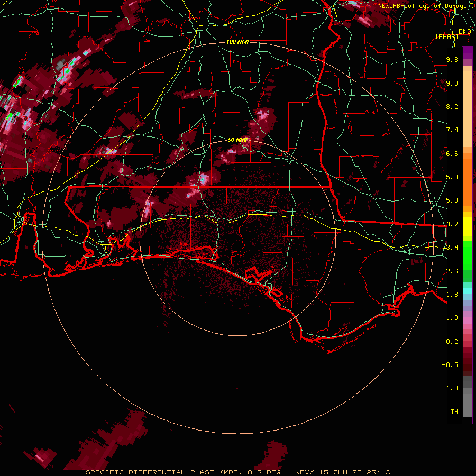
Task: Click the 6.6 value on the color scale
Action: tap(452, 153)
